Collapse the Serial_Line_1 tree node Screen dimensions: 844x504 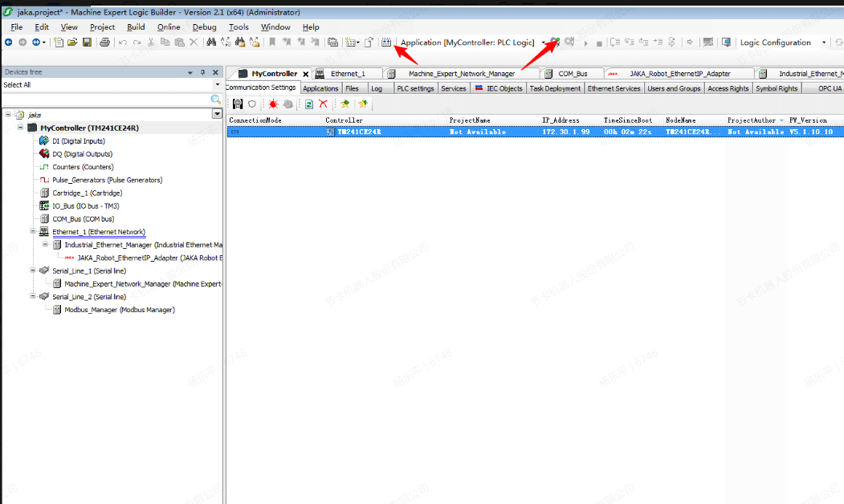33,270
